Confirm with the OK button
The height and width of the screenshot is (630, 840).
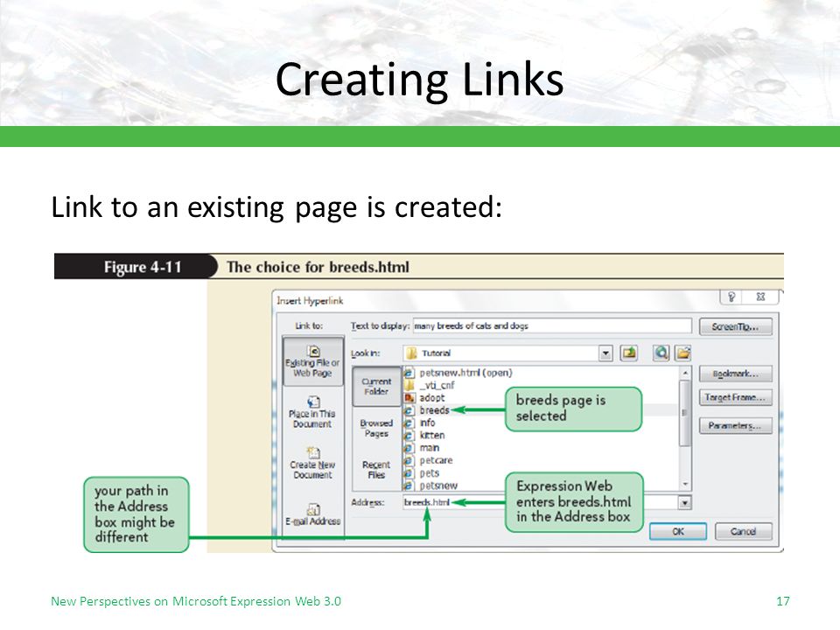click(678, 531)
